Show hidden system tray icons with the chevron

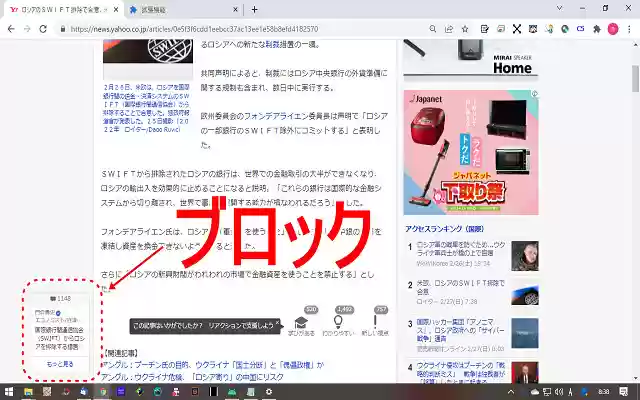[x=511, y=392]
